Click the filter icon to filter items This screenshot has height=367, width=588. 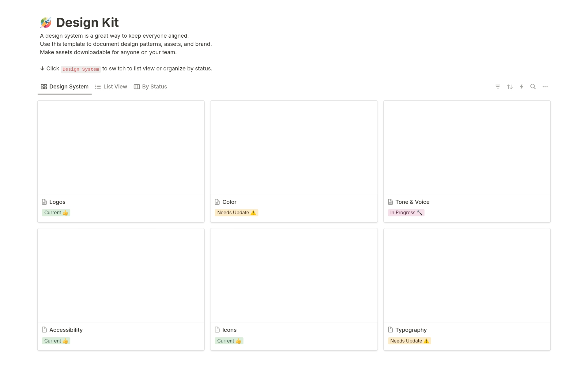(x=497, y=87)
